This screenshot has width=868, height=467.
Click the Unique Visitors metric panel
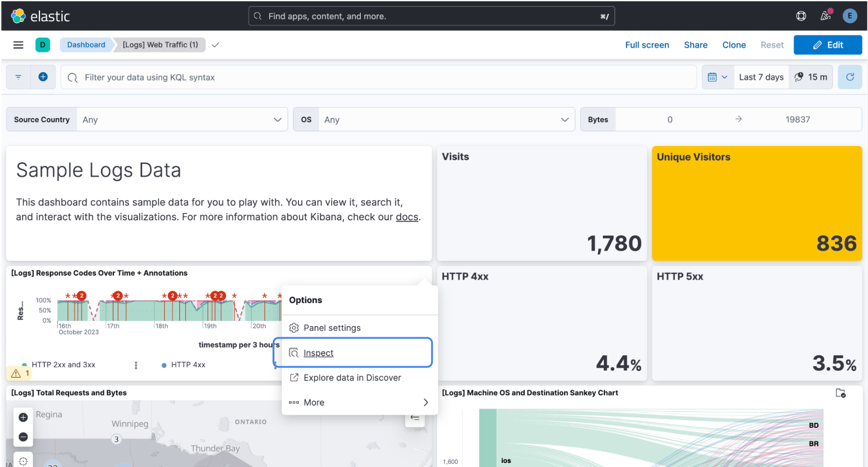click(757, 203)
